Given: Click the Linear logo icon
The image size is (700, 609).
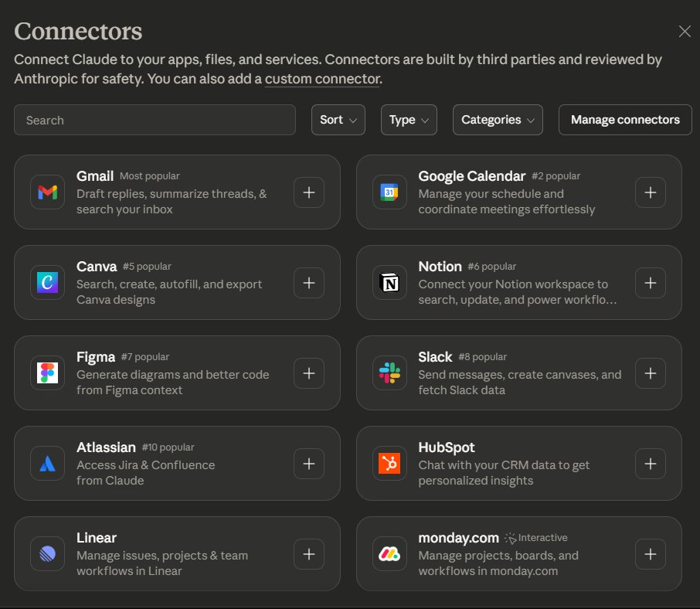Looking at the screenshot, I should coord(47,554).
